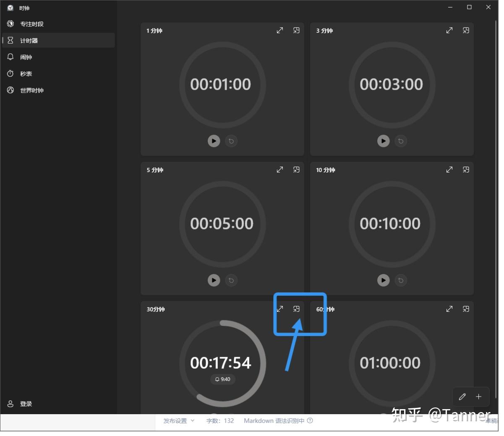Open the Stopwatch (秒表) page

tap(58, 73)
